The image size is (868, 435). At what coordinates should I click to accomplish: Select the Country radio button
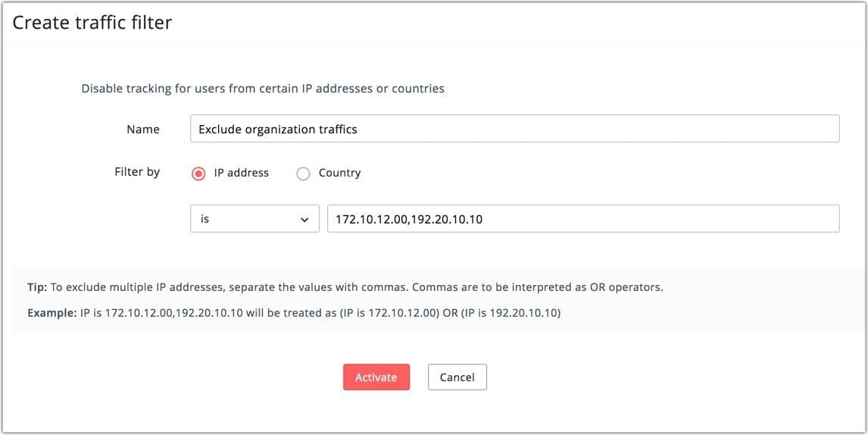303,174
